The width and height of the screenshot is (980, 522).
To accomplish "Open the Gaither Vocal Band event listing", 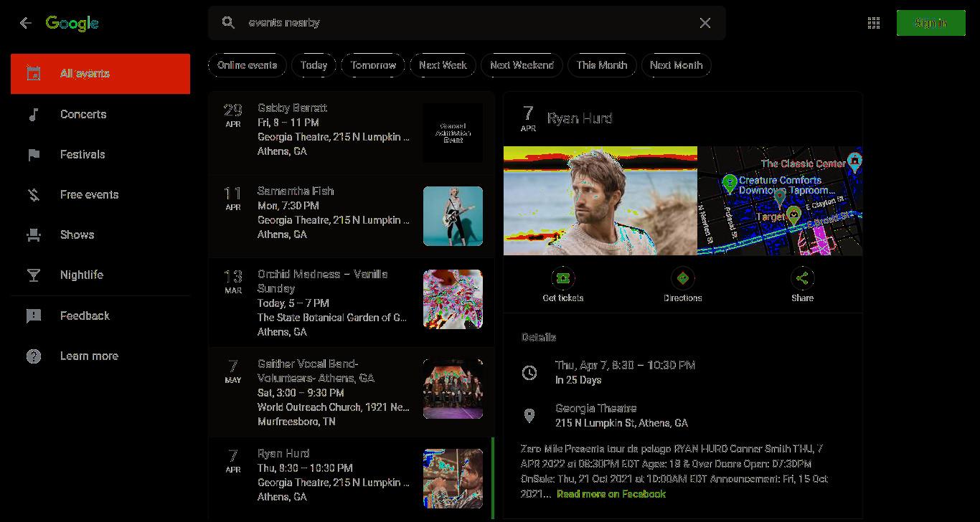I will [x=352, y=392].
